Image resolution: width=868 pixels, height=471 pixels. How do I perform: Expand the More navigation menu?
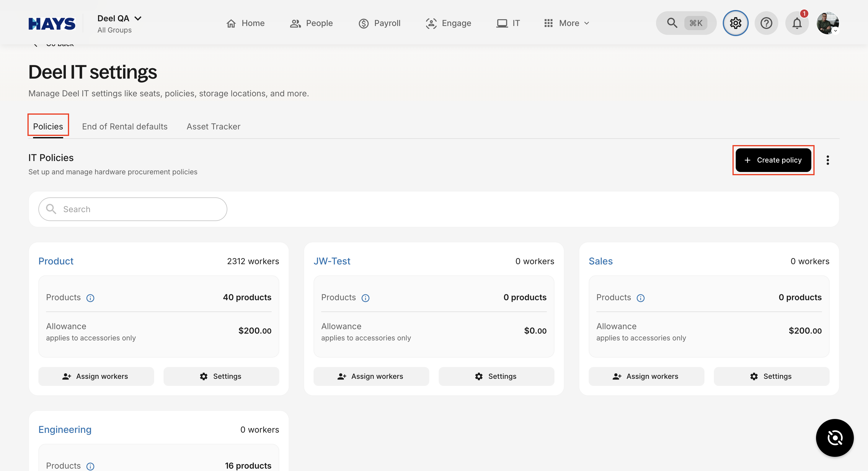point(567,23)
